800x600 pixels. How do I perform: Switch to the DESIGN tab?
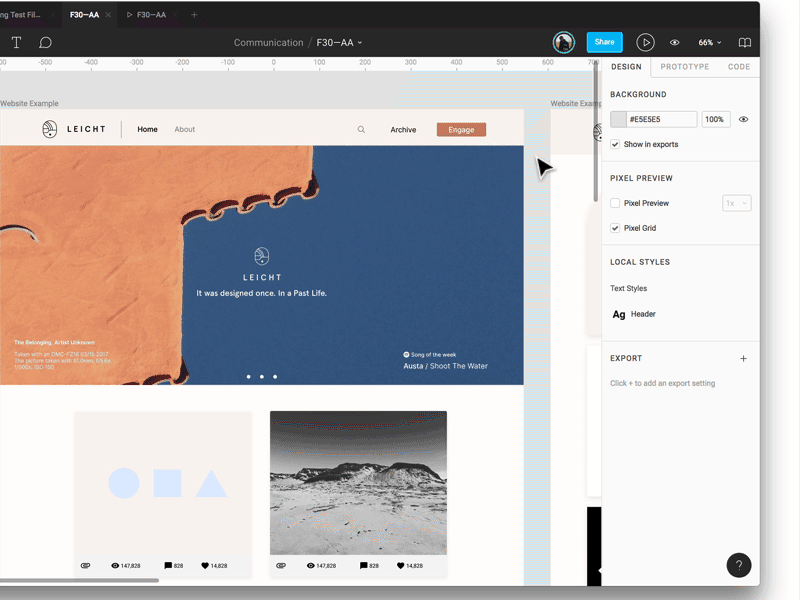tap(626, 67)
